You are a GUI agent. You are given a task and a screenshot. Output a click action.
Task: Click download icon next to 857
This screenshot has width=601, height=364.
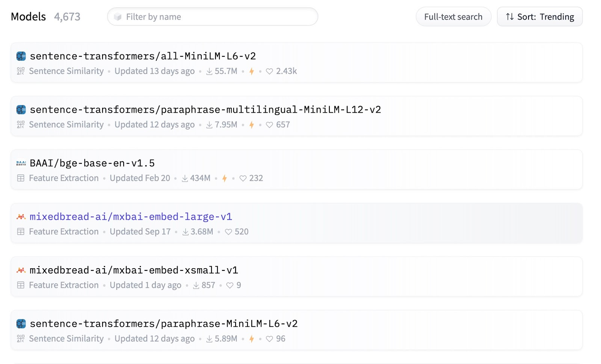pyautogui.click(x=196, y=285)
